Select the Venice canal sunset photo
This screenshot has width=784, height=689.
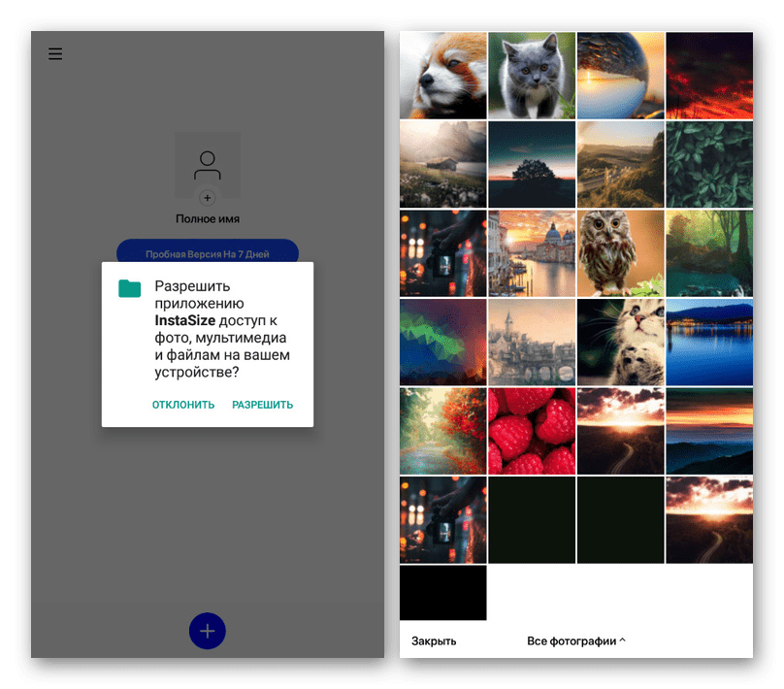point(532,253)
